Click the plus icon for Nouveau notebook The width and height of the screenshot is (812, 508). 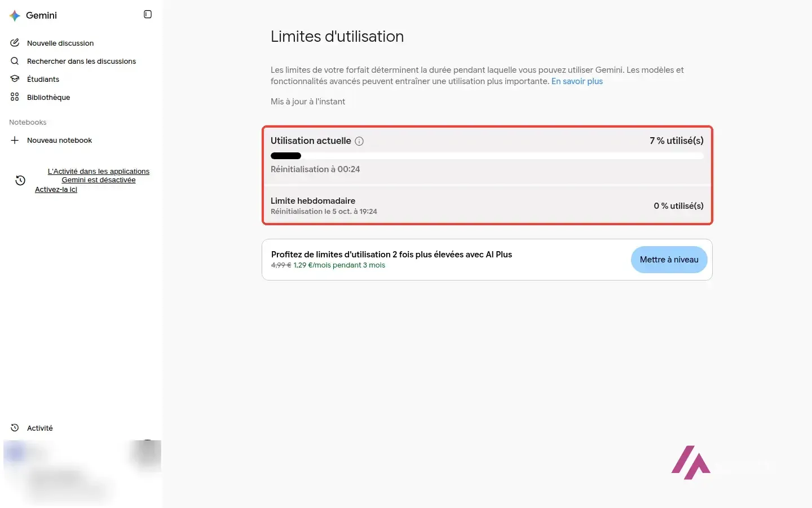tap(15, 140)
